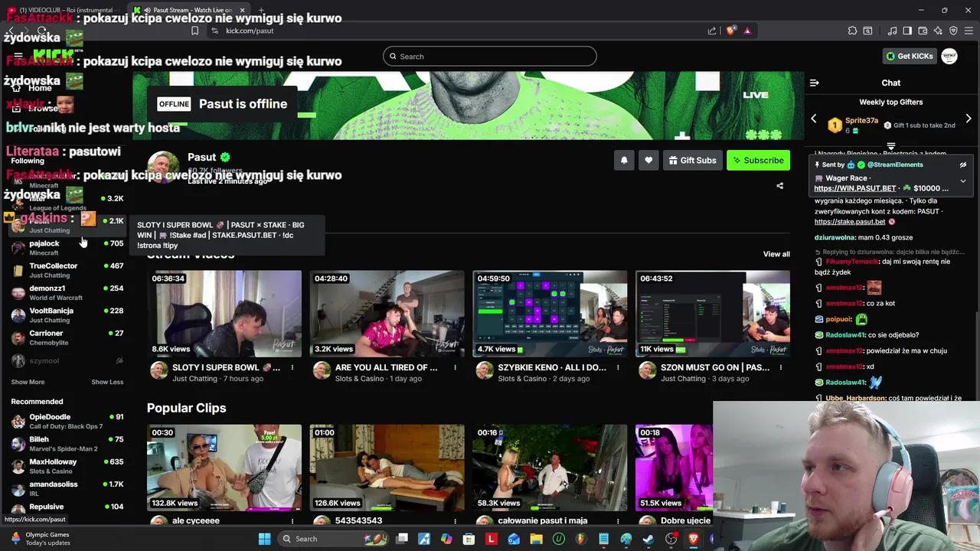Expand the gifters leaderboard handle
Image resolution: width=980 pixels, height=551 pixels.
pos(891,145)
